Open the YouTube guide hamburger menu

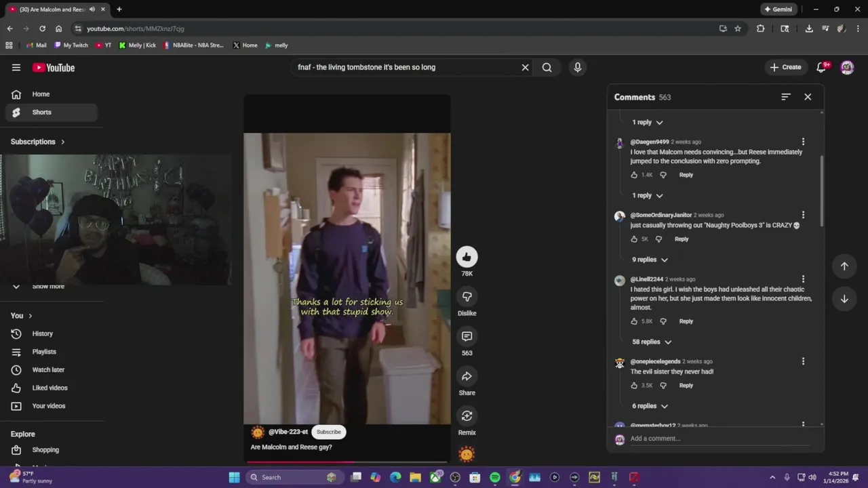(16, 67)
